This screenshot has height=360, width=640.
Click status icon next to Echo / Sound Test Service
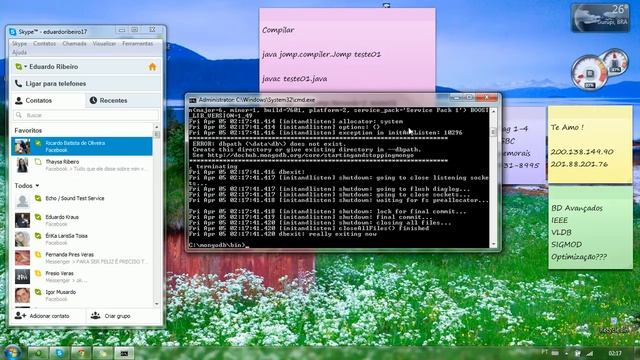[x=38, y=198]
